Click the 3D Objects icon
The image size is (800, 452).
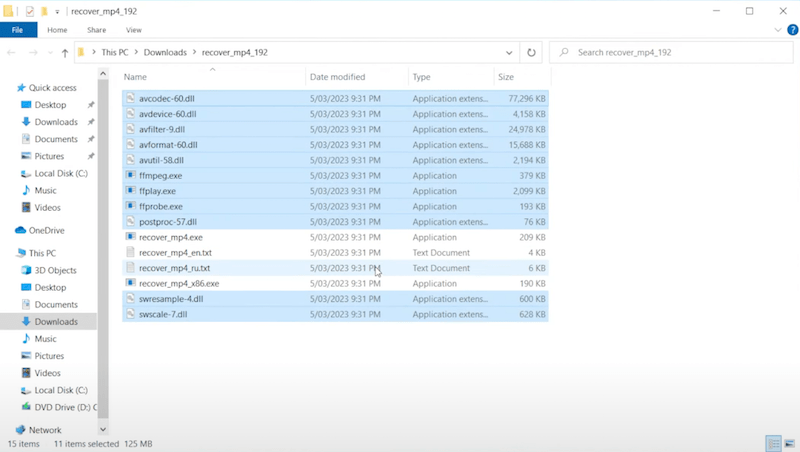coord(26,270)
